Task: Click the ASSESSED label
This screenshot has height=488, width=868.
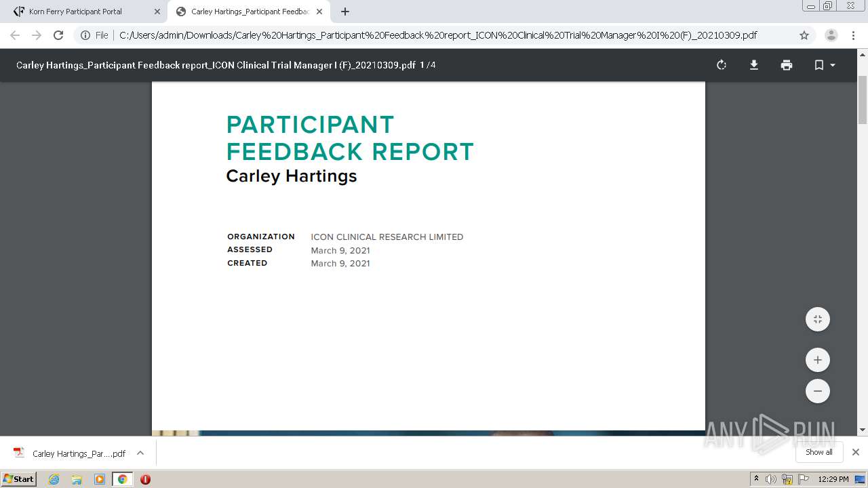Action: pyautogui.click(x=250, y=249)
